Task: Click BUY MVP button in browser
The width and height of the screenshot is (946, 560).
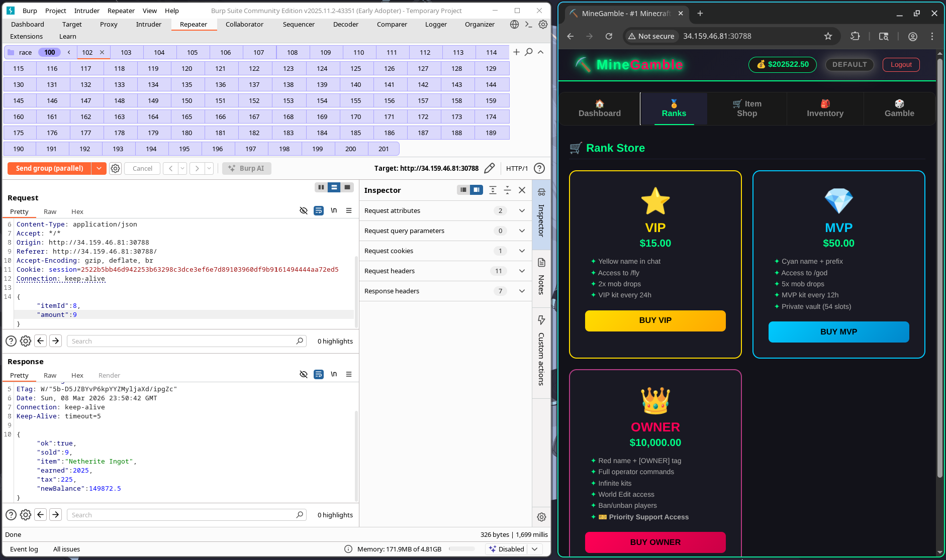Action: click(x=838, y=332)
